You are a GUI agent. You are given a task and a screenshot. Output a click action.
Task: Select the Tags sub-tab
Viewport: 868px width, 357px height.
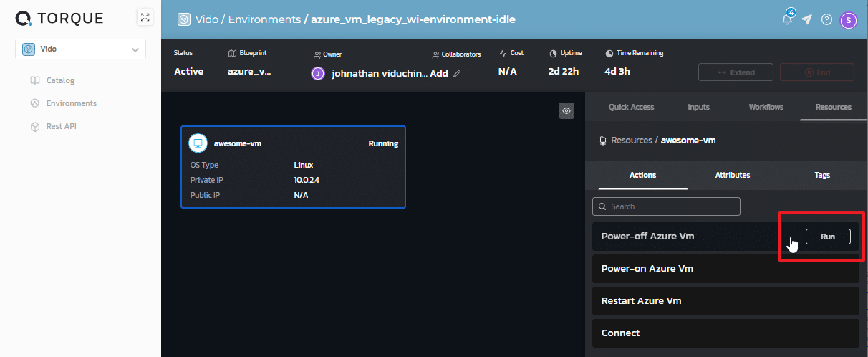[x=822, y=175]
